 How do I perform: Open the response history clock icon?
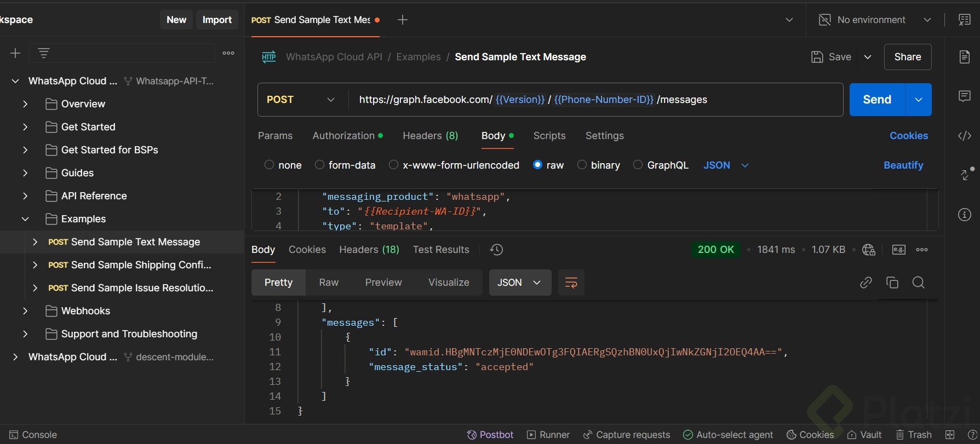496,250
